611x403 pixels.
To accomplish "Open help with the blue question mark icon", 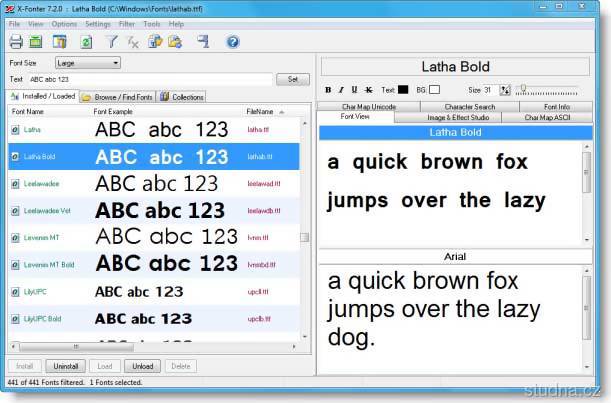I will (x=233, y=42).
